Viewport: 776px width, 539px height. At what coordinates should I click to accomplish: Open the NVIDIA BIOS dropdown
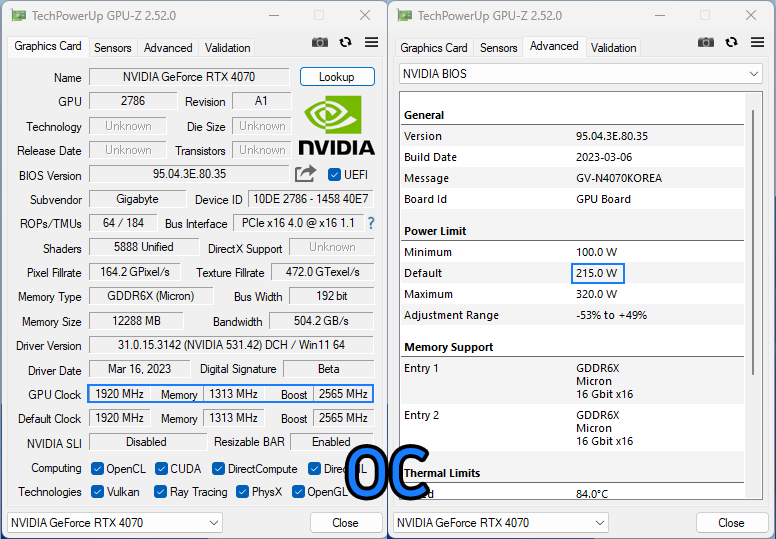point(581,74)
